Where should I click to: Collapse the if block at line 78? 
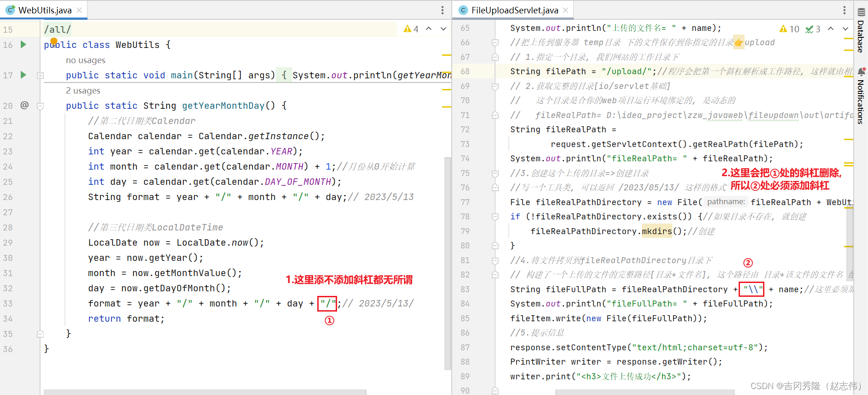point(495,217)
